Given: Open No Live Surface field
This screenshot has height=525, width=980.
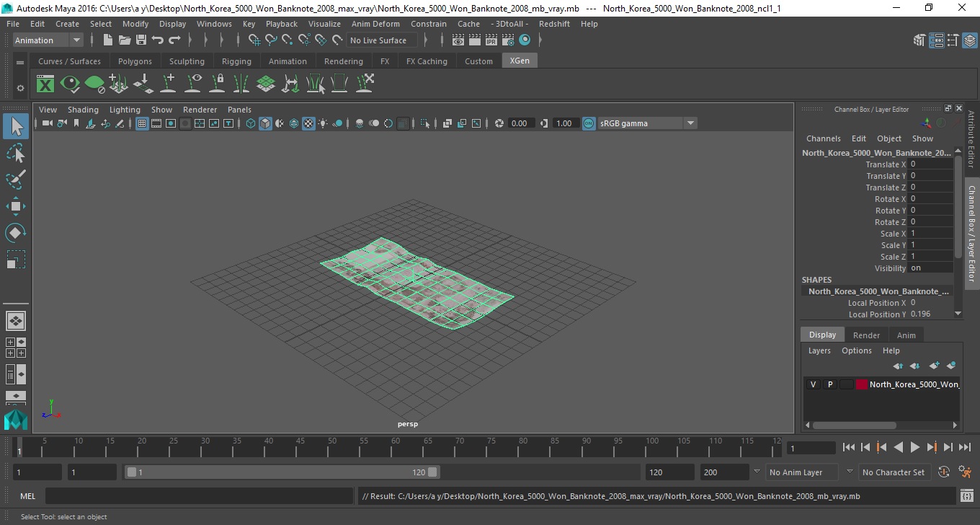Looking at the screenshot, I should pos(381,40).
